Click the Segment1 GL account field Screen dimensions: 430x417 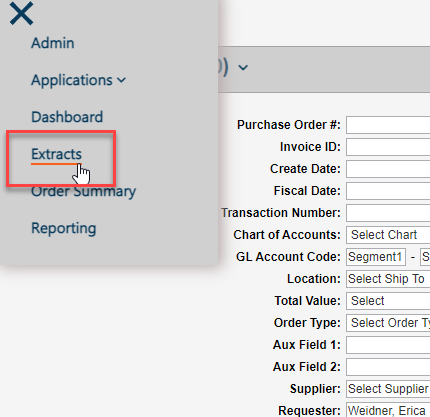[x=376, y=257]
